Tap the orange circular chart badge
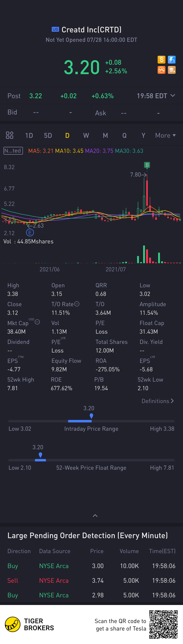The width and height of the screenshot is (183, 644). coord(162,70)
